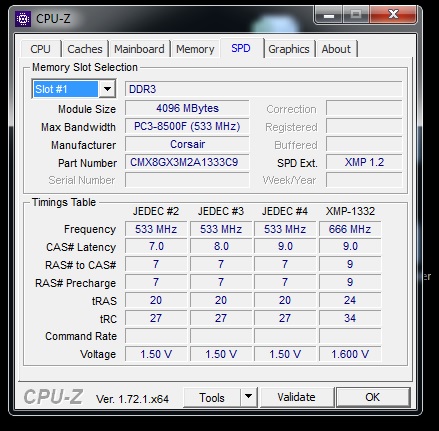Click the 8.0 CAS# Latency value

tap(221, 246)
